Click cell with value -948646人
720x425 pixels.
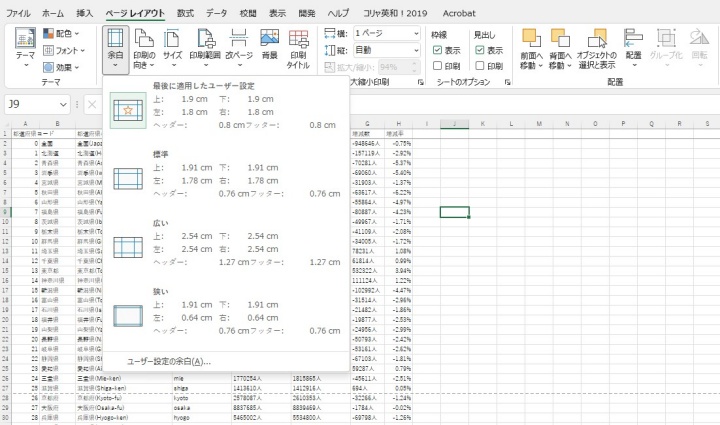pyautogui.click(x=366, y=144)
